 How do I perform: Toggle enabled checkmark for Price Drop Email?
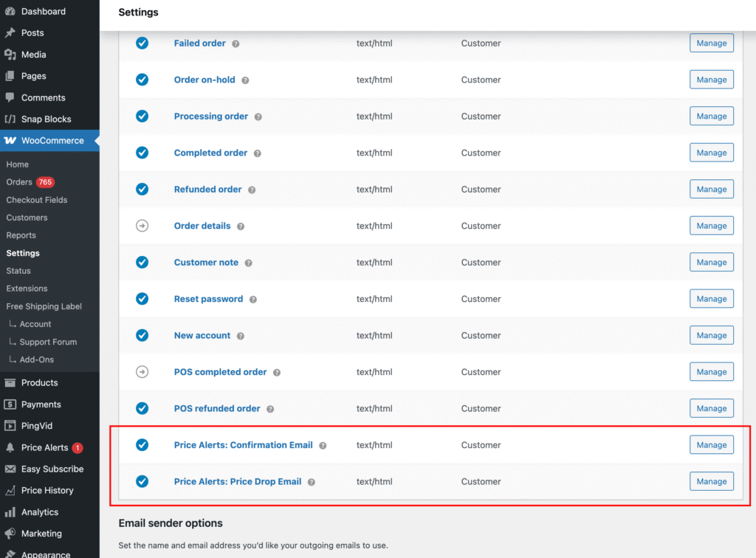142,481
